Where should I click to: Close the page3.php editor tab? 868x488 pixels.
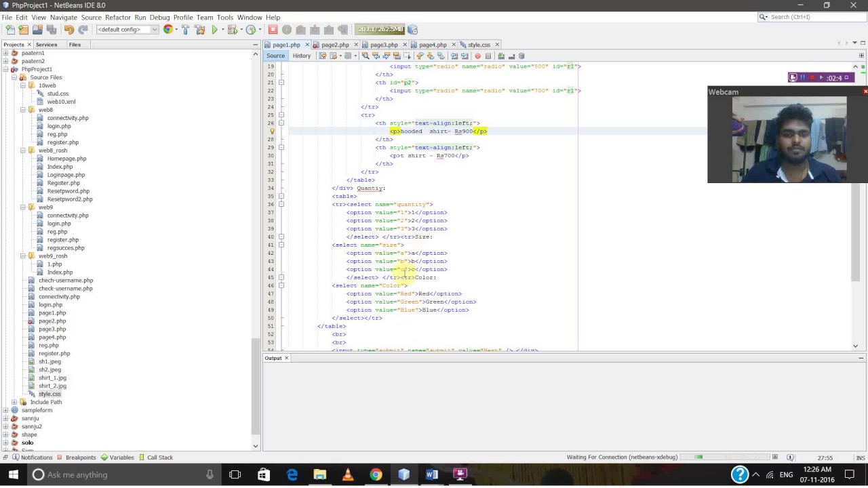coord(405,45)
